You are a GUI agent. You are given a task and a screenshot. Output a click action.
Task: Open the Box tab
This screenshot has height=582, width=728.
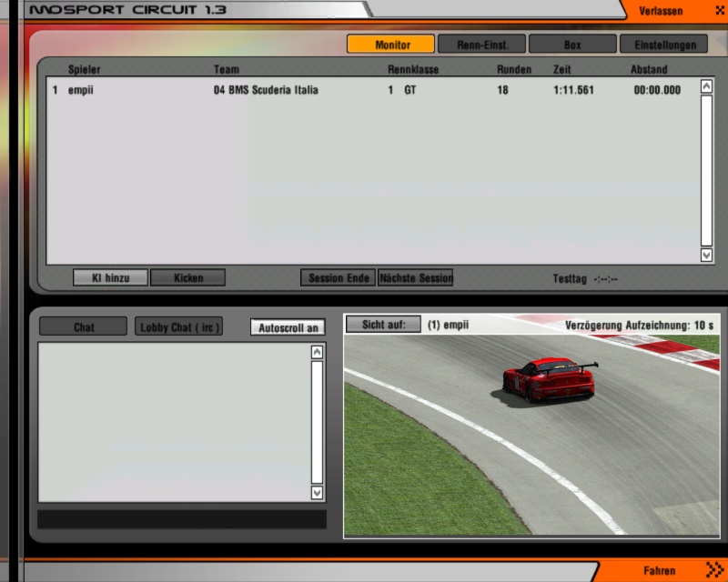pyautogui.click(x=572, y=44)
